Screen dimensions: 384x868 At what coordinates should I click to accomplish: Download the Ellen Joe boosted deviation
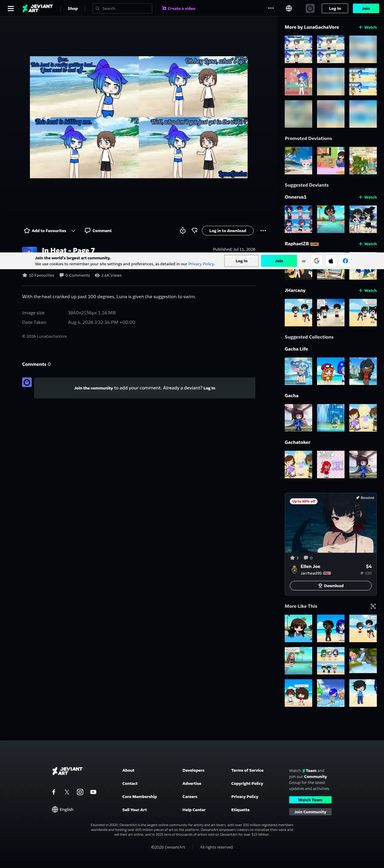[331, 586]
